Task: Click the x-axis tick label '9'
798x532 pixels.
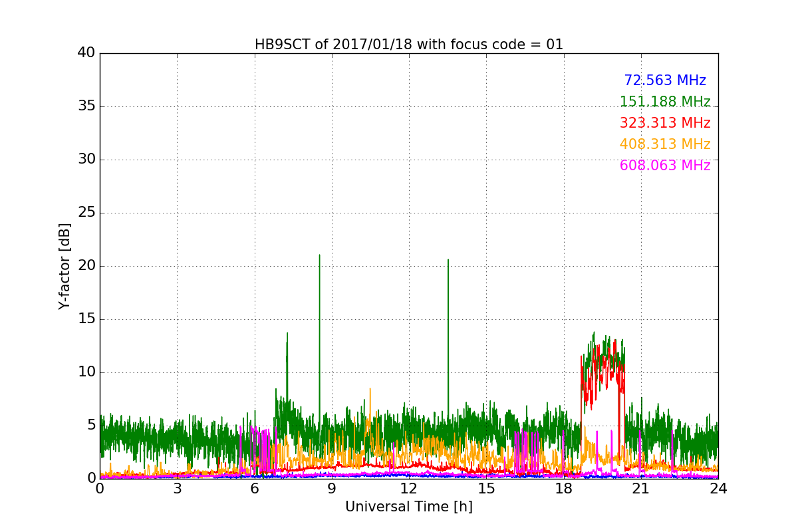Action: tap(332, 488)
